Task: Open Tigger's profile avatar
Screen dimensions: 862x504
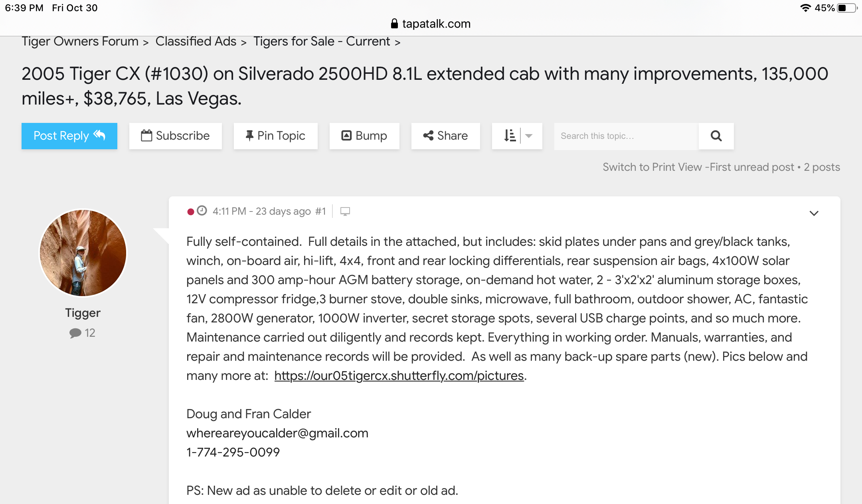Action: click(83, 253)
